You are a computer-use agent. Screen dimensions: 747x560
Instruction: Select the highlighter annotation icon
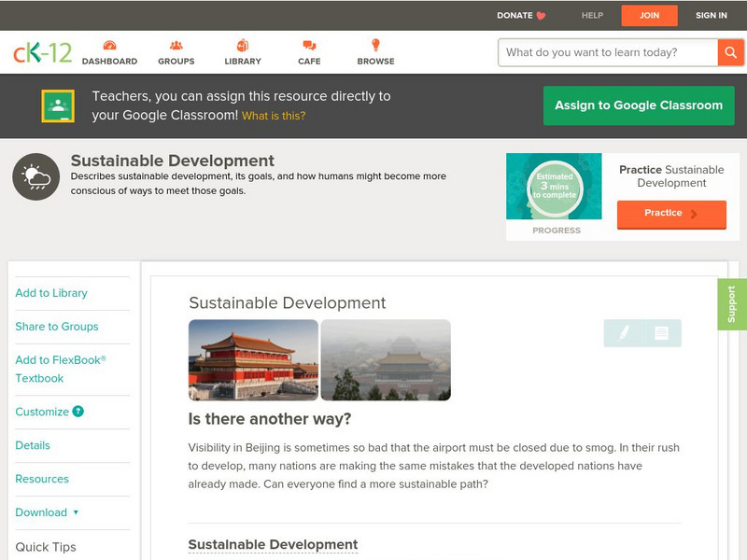click(x=623, y=333)
